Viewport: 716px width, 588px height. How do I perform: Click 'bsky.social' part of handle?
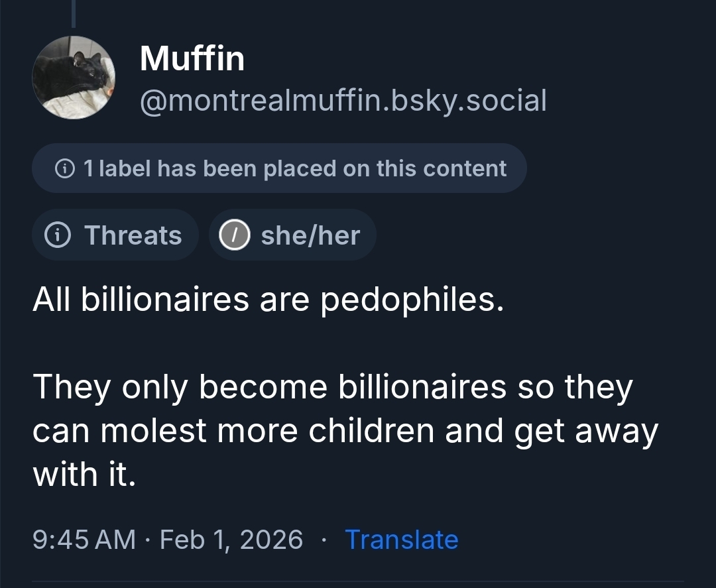468,101
